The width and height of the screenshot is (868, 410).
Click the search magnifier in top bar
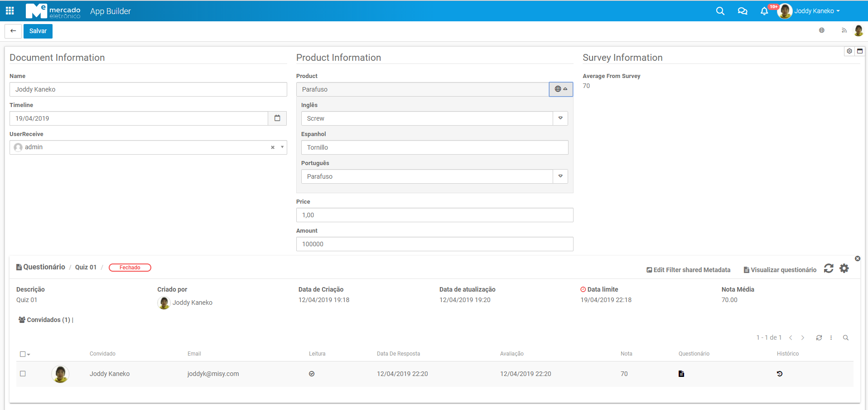(x=720, y=11)
